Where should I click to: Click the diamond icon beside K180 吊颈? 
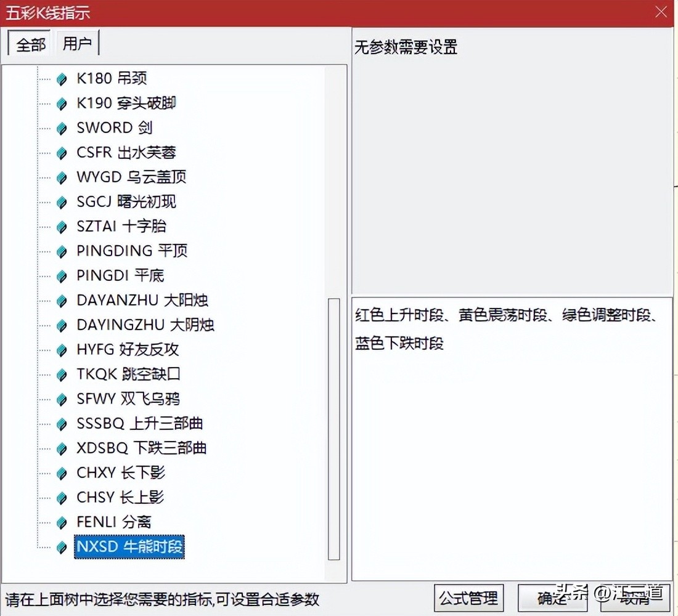coord(62,79)
